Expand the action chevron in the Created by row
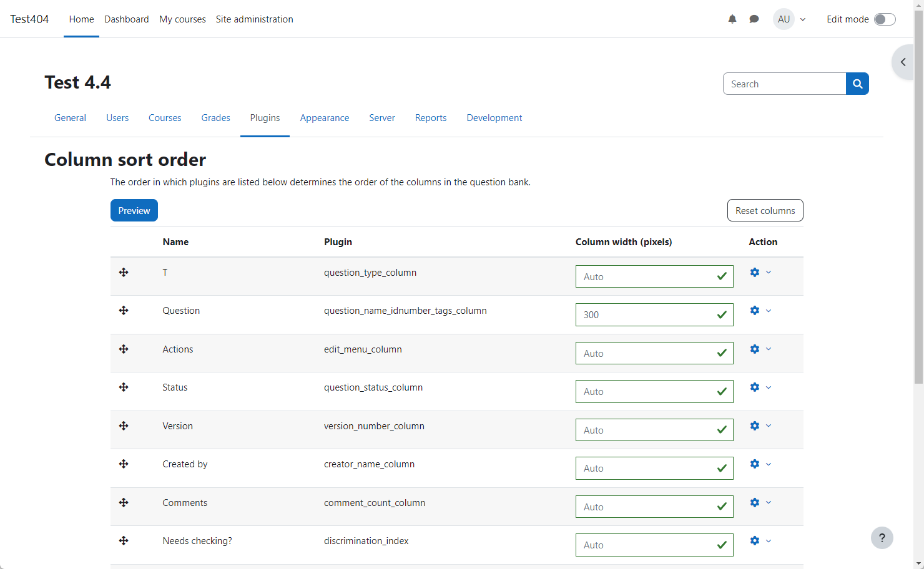 (769, 464)
